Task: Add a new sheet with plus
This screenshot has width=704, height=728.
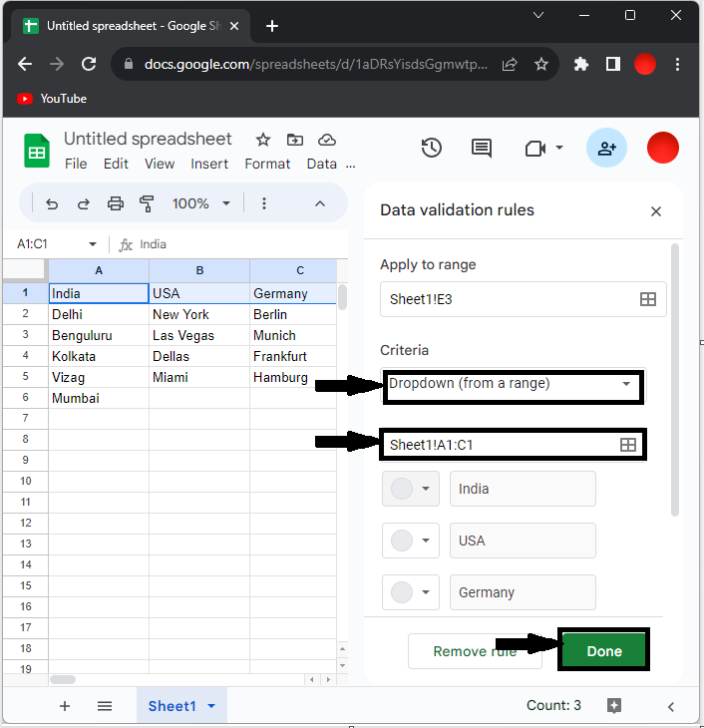Action: pos(65,706)
